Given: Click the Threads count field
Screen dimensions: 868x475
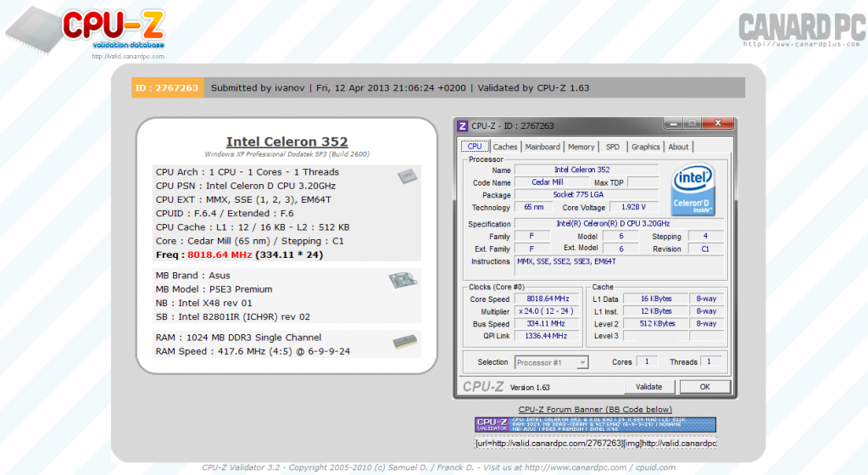Looking at the screenshot, I should 711,361.
